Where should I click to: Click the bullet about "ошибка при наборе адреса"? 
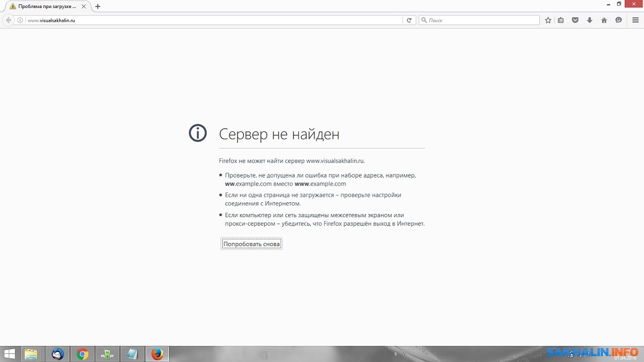pos(320,179)
